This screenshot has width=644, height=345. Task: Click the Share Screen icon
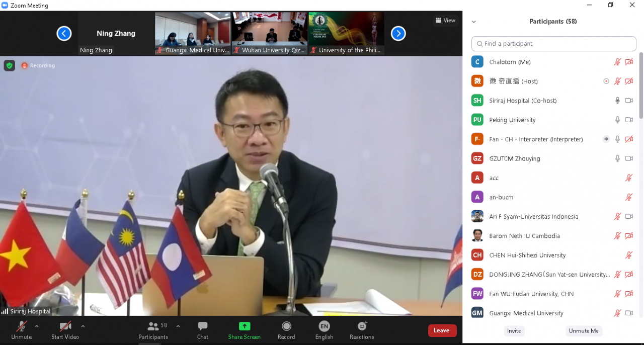coord(244,327)
